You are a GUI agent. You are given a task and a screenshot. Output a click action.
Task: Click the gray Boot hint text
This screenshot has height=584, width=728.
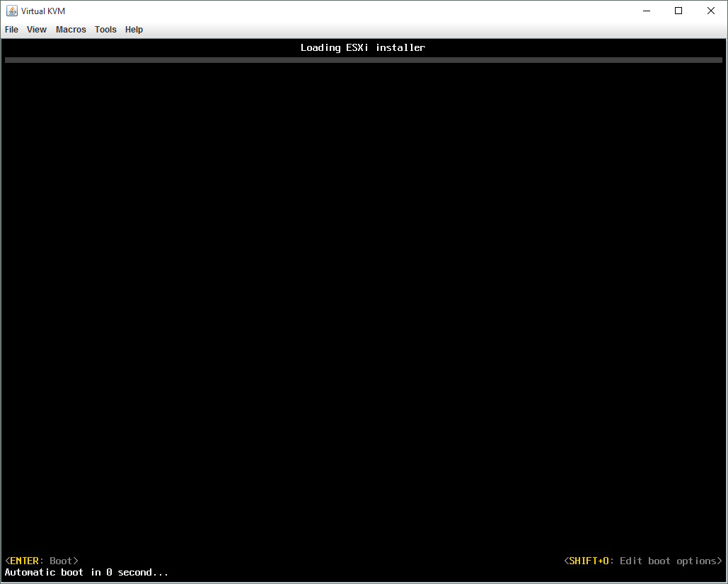click(61, 561)
